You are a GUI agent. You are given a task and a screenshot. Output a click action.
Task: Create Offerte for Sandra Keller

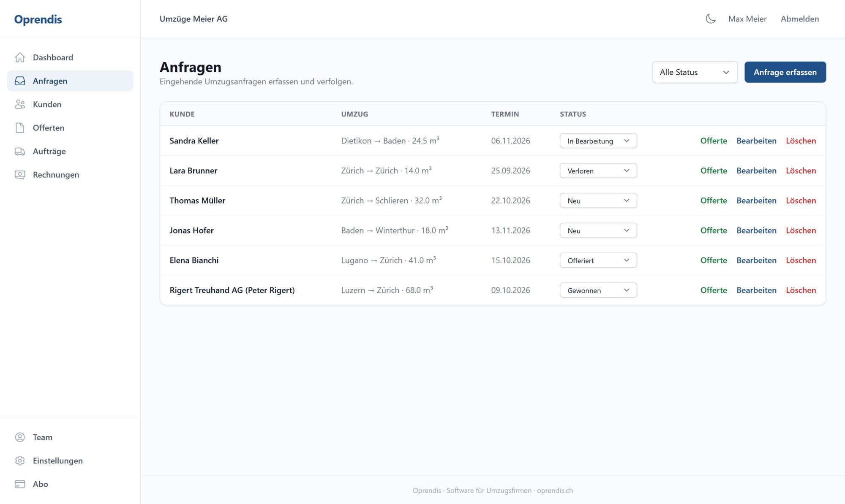pyautogui.click(x=714, y=141)
